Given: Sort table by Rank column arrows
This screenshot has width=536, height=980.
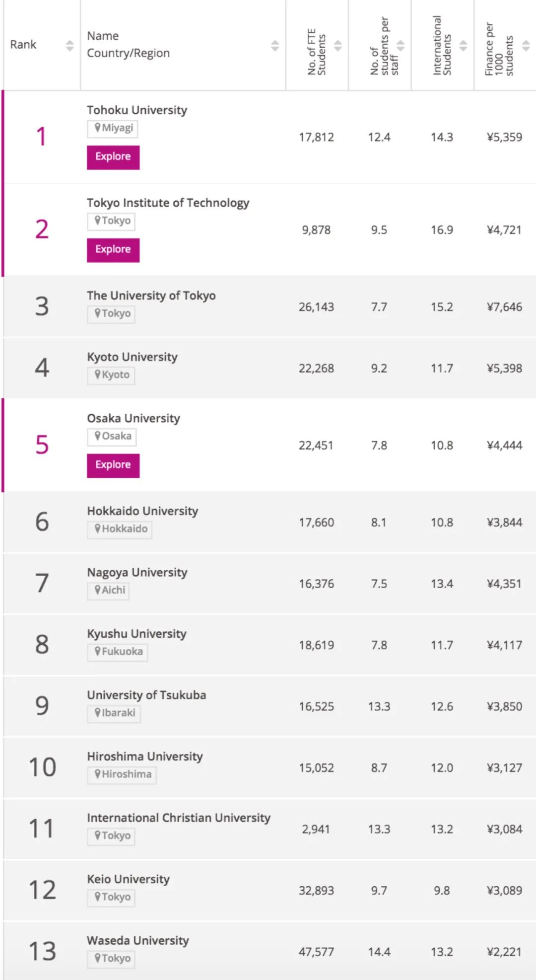Looking at the screenshot, I should 69,45.
